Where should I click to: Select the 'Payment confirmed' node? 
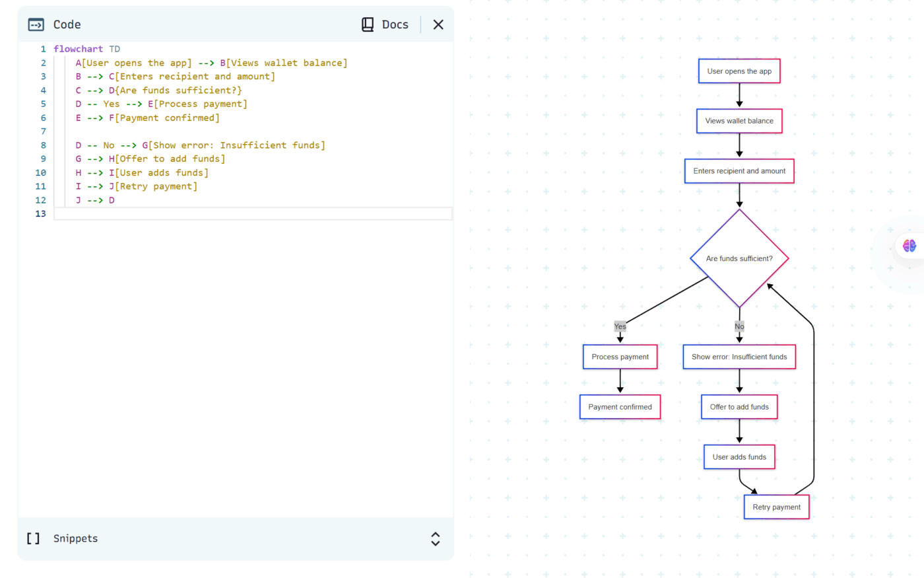pos(620,407)
